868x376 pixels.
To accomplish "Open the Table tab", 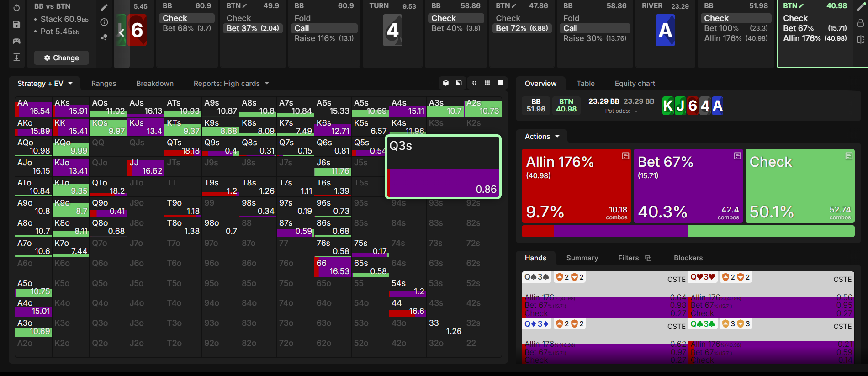I will (x=586, y=83).
